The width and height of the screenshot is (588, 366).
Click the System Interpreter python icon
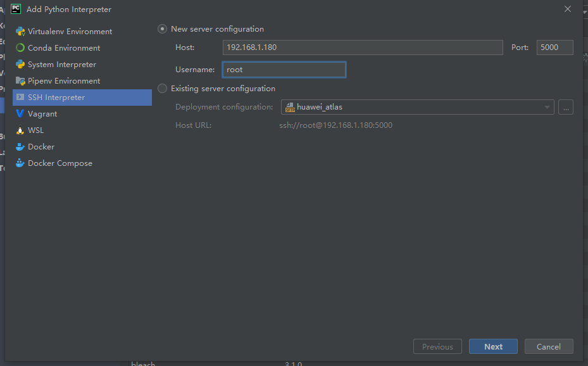coord(20,65)
